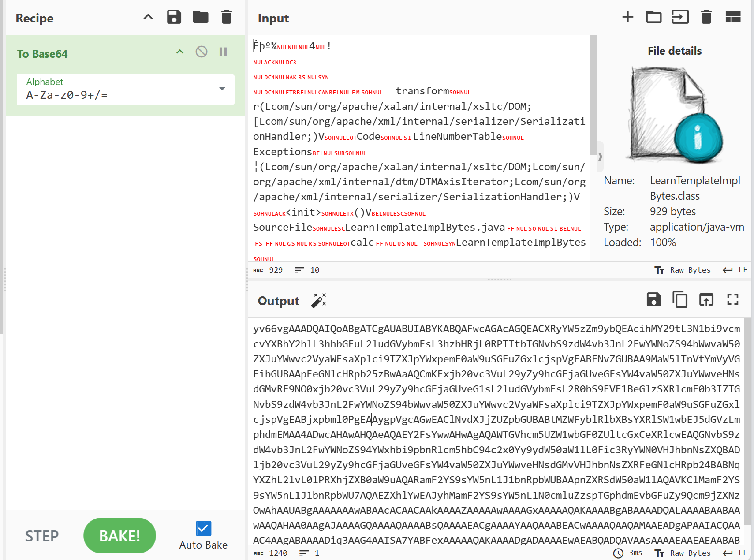Viewport: 754px width, 560px height.
Task: Collapse the To Base64 operation
Action: 179,52
